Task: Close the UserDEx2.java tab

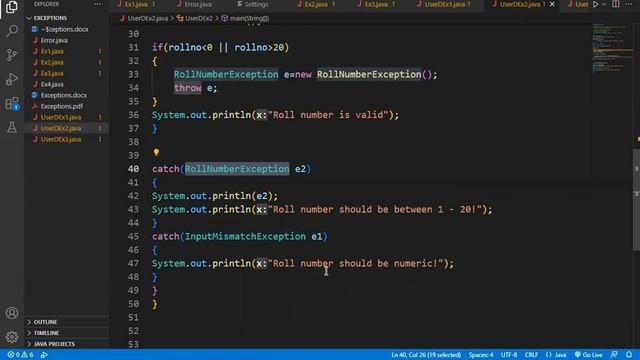Action: (x=552, y=4)
